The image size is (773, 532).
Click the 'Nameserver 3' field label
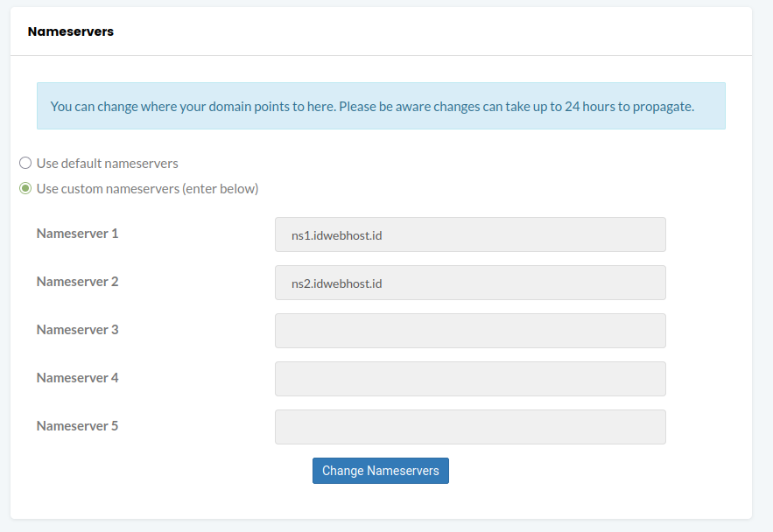pyautogui.click(x=77, y=330)
